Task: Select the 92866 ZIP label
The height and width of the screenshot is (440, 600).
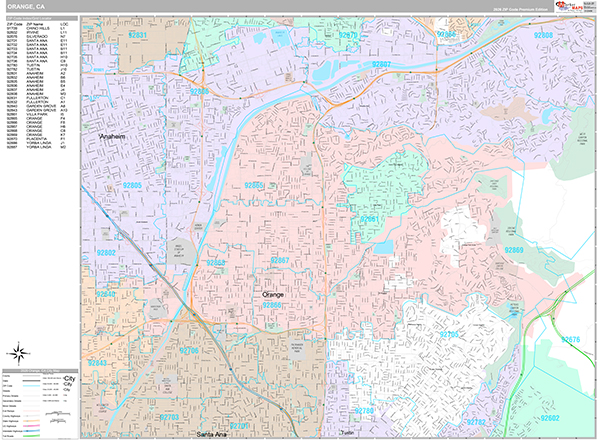Action: pos(272,305)
